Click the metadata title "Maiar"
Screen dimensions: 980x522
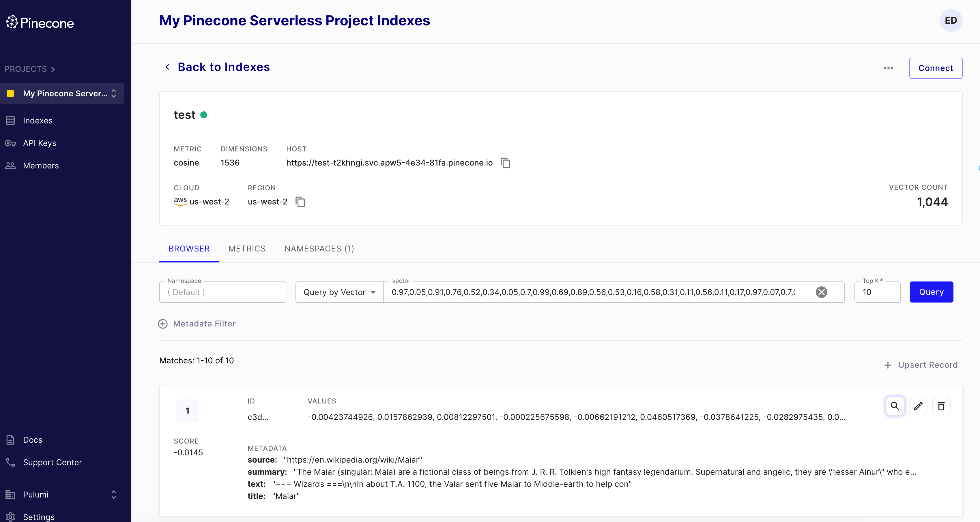pos(286,496)
